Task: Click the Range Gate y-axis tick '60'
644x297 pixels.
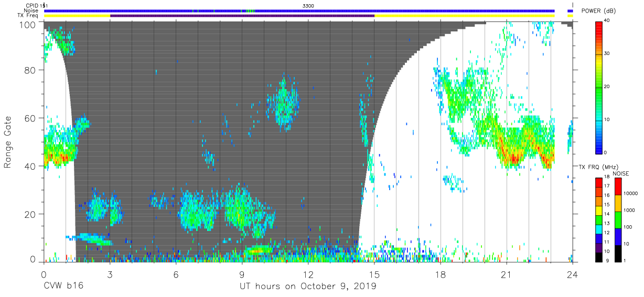Action: coord(31,118)
